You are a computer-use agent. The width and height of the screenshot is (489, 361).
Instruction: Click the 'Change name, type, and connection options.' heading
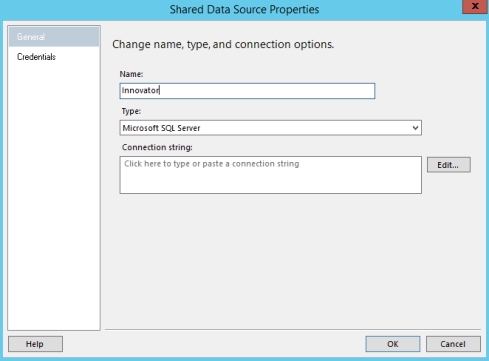pos(223,44)
